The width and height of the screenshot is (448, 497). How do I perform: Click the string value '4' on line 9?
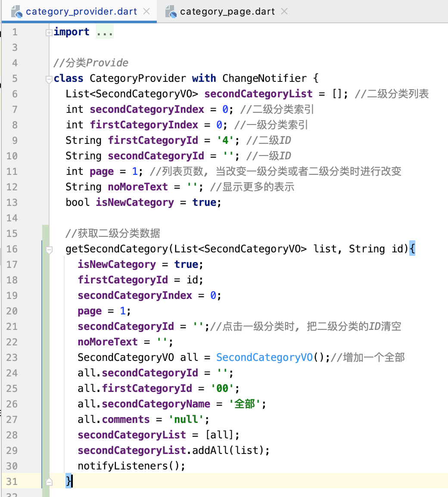point(225,140)
